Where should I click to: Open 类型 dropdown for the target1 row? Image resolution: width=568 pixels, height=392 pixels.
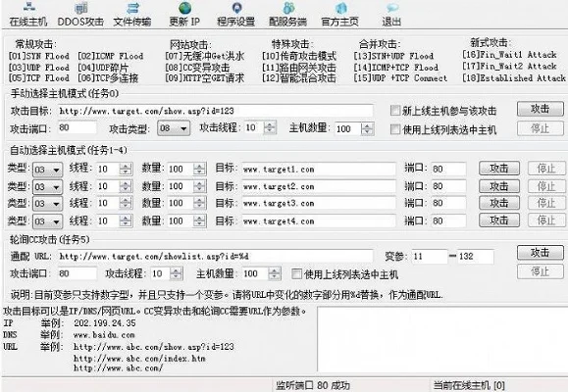pyautogui.click(x=47, y=170)
